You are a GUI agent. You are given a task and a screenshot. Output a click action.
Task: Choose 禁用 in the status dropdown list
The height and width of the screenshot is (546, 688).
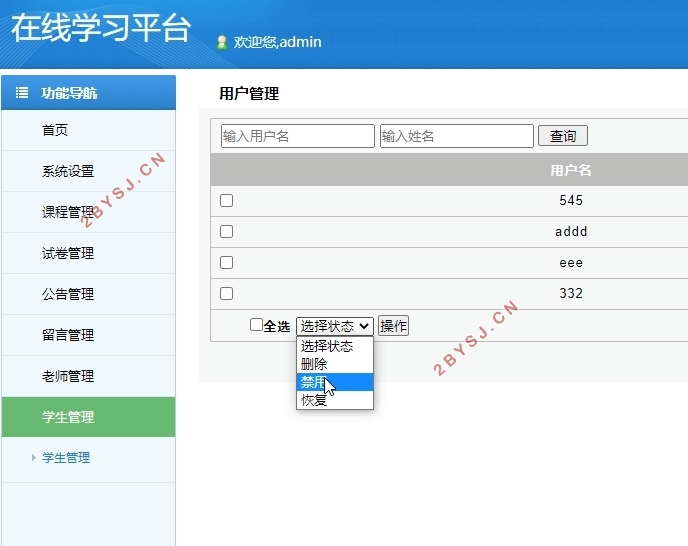(335, 382)
